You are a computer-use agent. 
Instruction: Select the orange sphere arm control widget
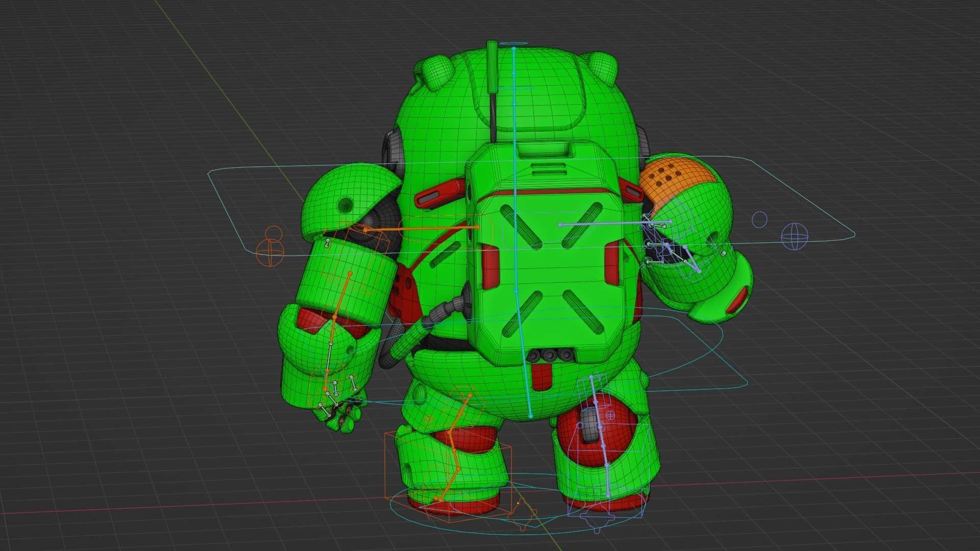pyautogui.click(x=269, y=253)
